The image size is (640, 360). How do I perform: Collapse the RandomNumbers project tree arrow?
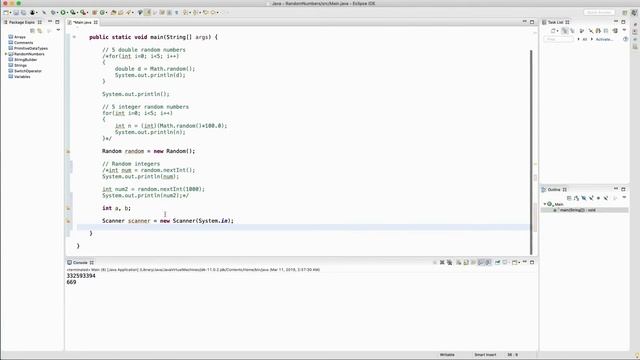pyautogui.click(x=6, y=54)
